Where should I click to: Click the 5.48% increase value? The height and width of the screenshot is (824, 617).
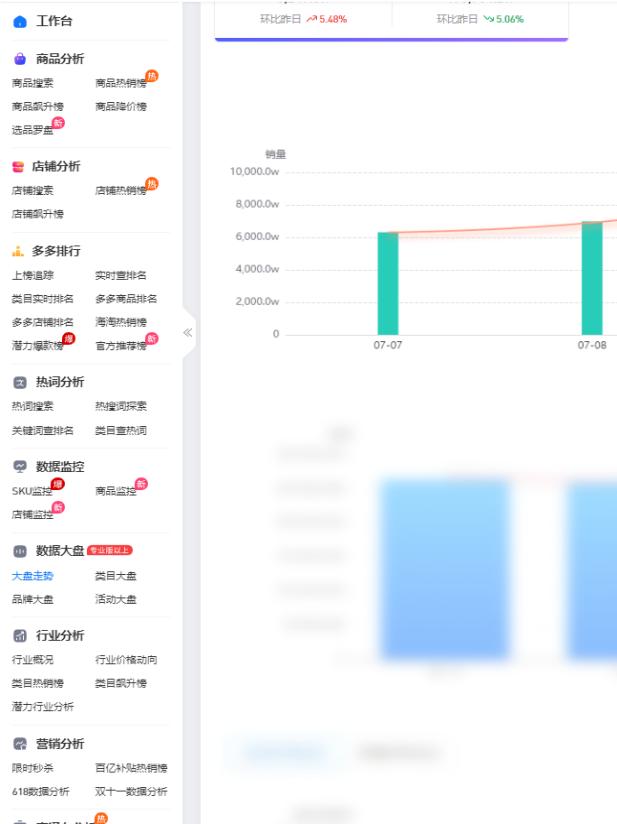tap(333, 19)
